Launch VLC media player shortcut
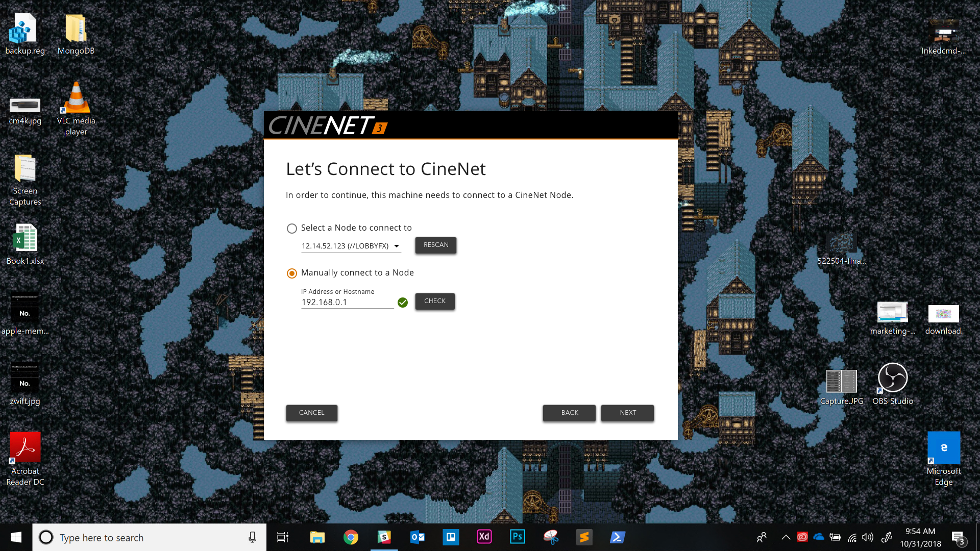The image size is (980, 551). (x=76, y=109)
